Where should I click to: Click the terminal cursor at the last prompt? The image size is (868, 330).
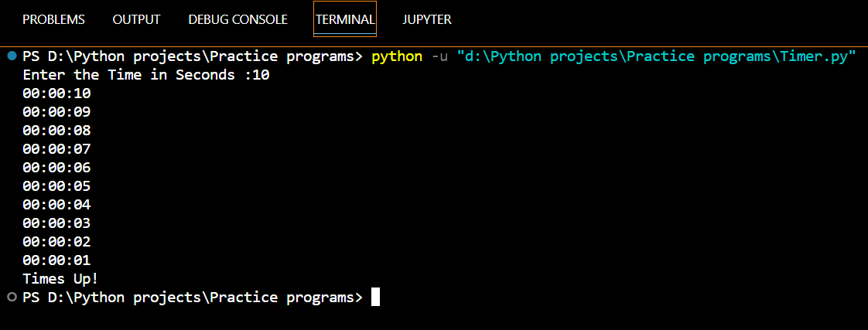tap(375, 298)
